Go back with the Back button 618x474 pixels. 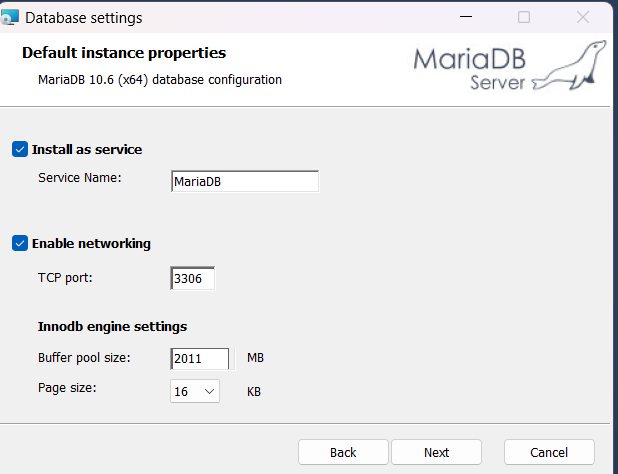pos(343,452)
